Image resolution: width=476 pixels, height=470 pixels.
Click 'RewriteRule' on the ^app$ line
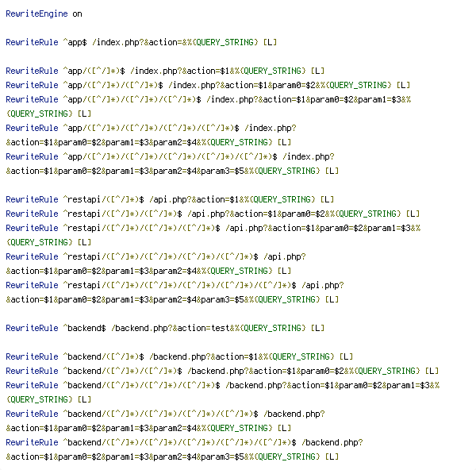pos(32,42)
